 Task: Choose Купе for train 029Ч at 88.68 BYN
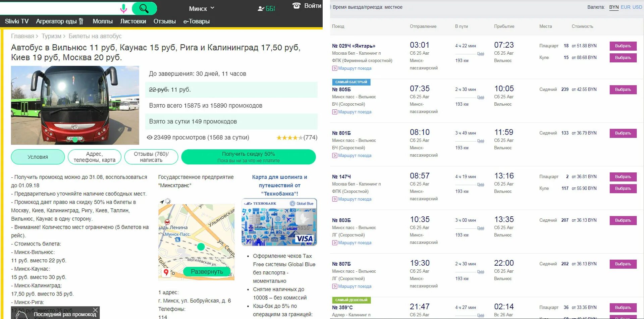coord(623,58)
